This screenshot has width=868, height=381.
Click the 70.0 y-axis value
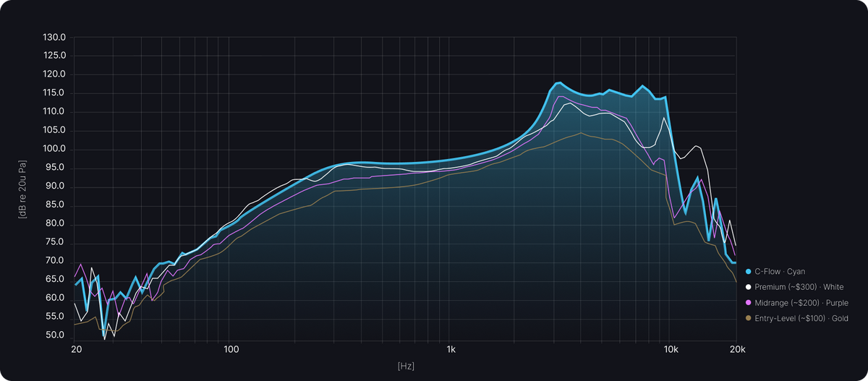point(56,261)
